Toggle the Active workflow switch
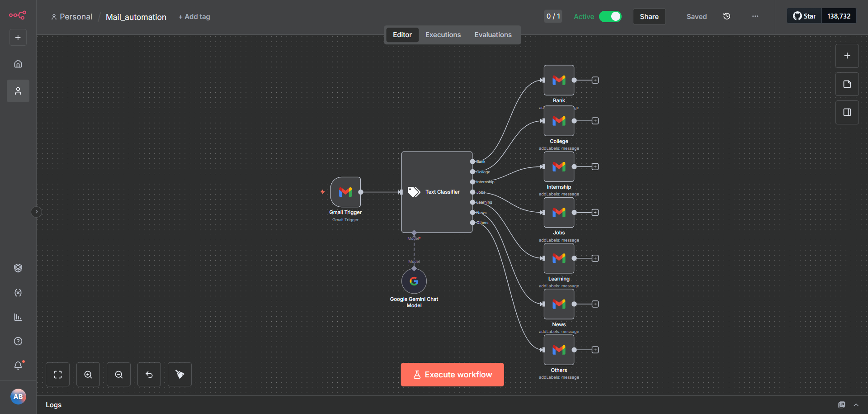The image size is (868, 414). pyautogui.click(x=610, y=17)
